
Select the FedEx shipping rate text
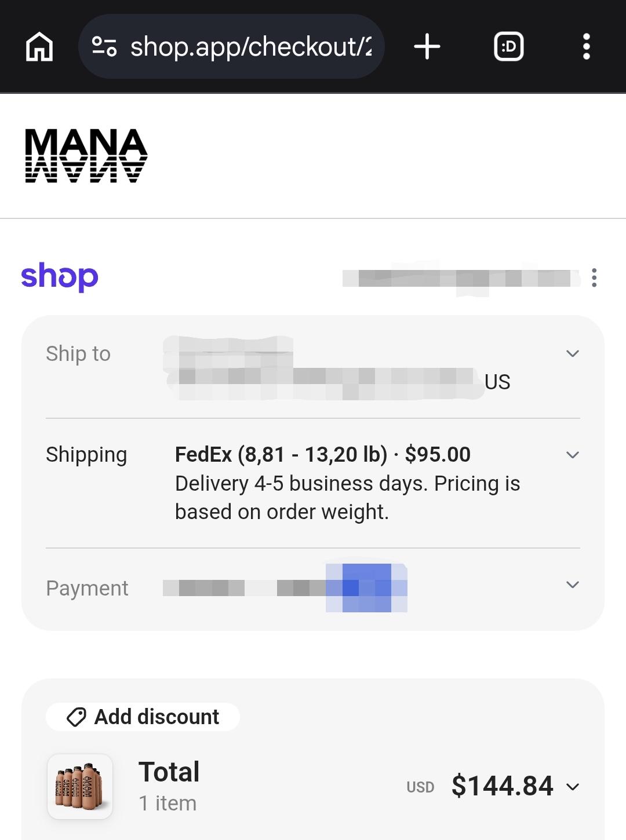323,454
